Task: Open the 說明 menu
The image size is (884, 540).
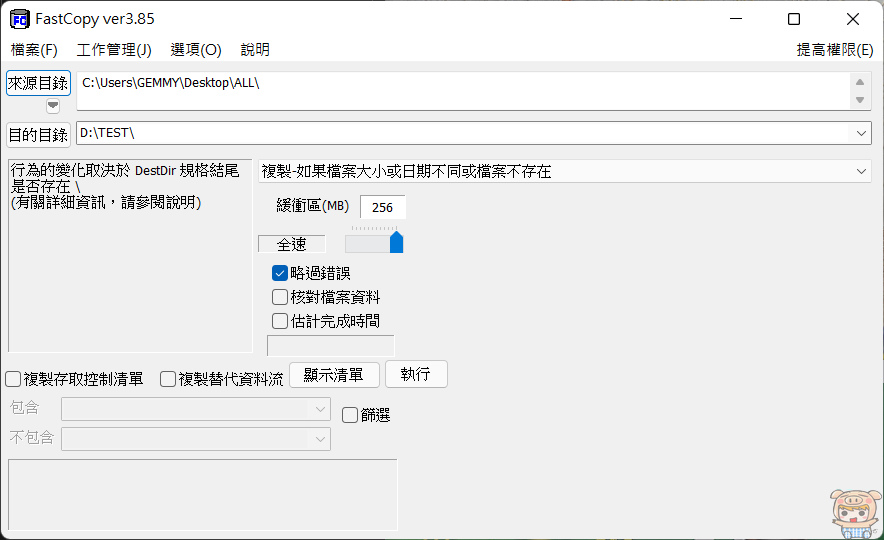Action: (x=255, y=50)
